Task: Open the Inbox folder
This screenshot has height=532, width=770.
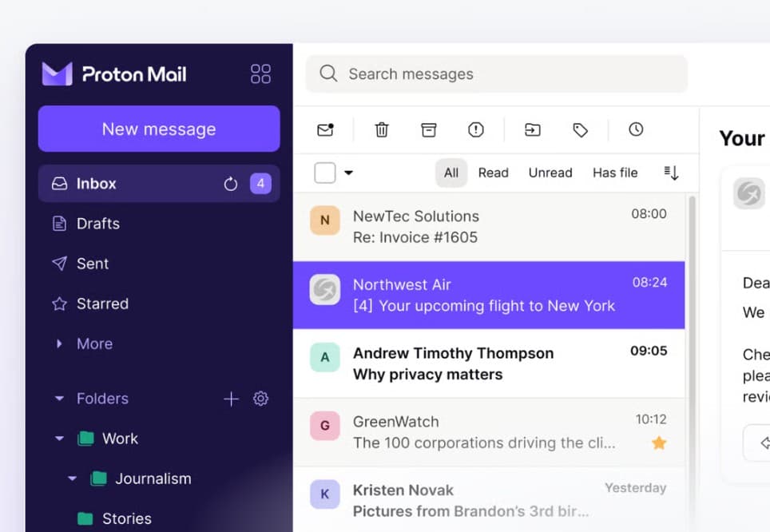Action: coord(159,184)
